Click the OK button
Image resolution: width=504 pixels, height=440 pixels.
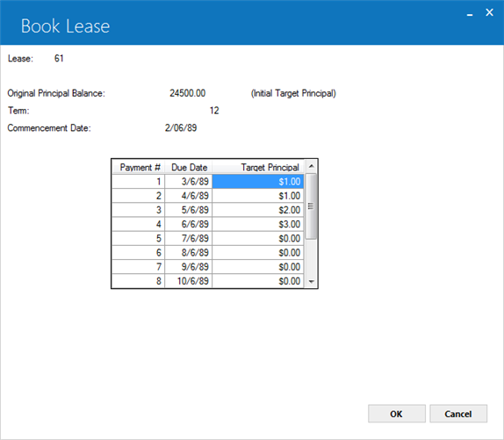coord(397,414)
